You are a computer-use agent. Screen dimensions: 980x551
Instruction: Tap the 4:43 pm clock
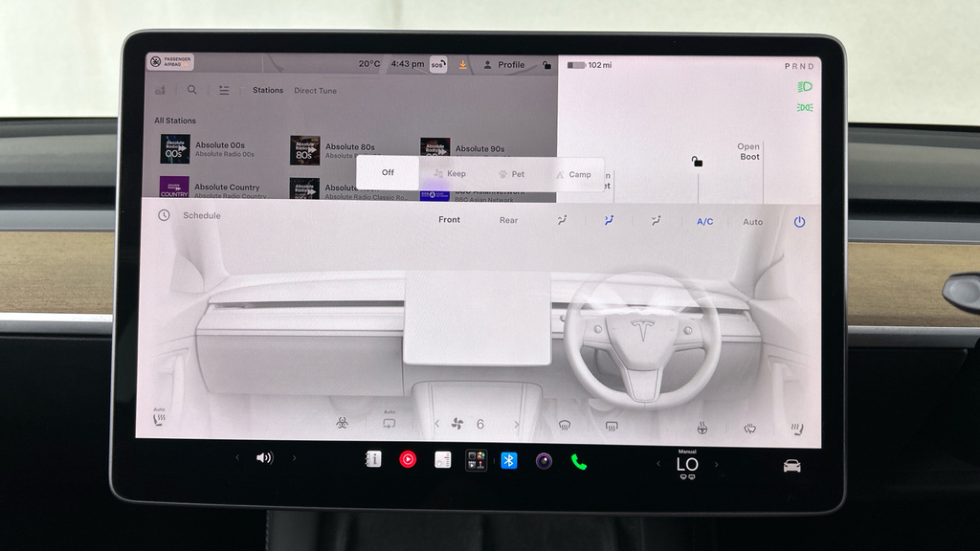tap(408, 64)
